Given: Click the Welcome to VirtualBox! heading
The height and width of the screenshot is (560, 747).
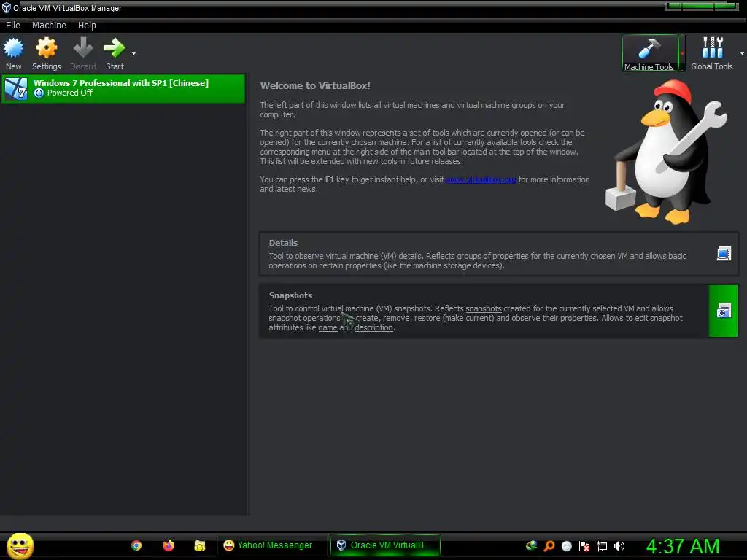Looking at the screenshot, I should tap(315, 86).
